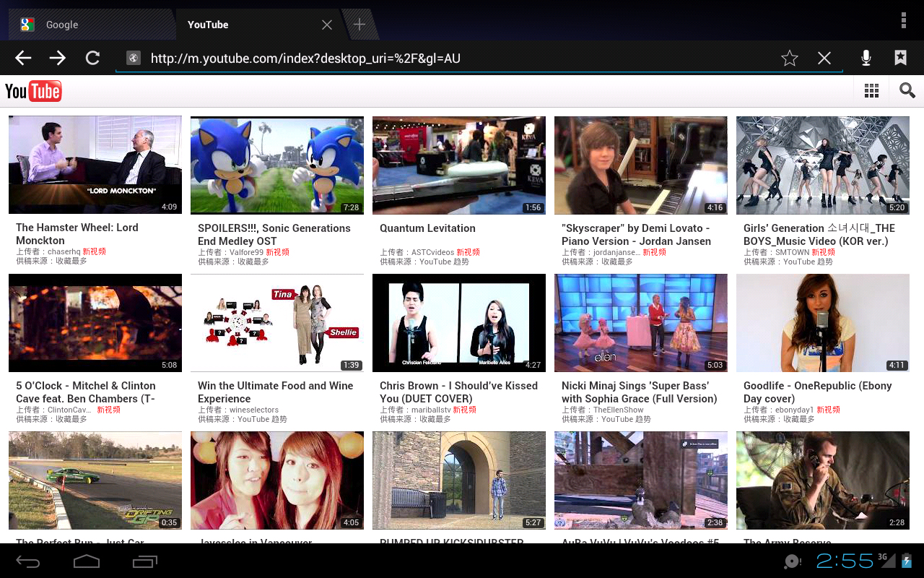The width and height of the screenshot is (924, 578).
Task: Go back using the browser back arrow
Action: tap(23, 59)
